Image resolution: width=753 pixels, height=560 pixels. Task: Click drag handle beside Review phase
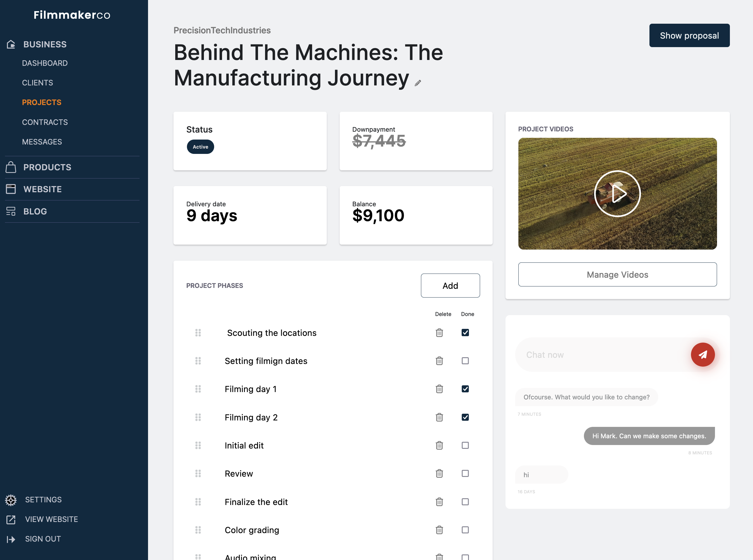(198, 473)
